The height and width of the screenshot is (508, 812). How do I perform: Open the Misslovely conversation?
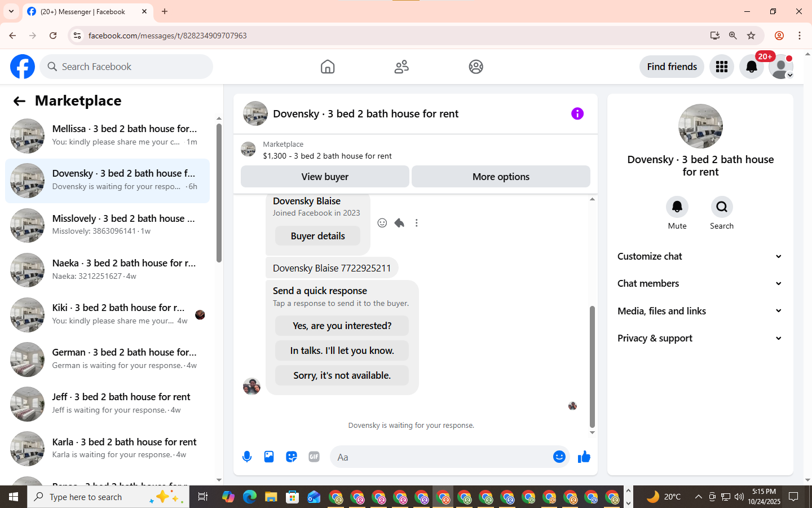coord(107,225)
